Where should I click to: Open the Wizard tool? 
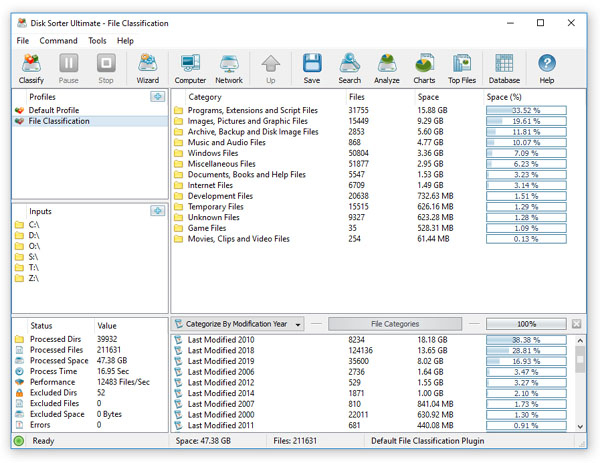coord(148,68)
